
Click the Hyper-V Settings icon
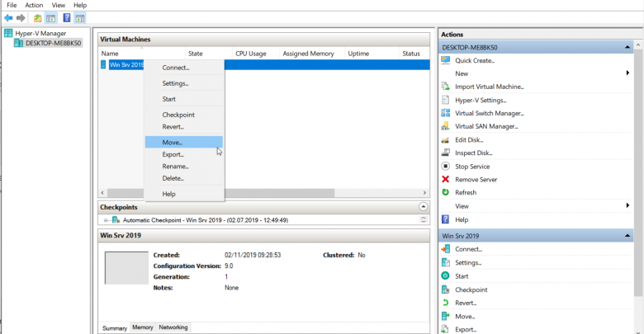(x=445, y=100)
